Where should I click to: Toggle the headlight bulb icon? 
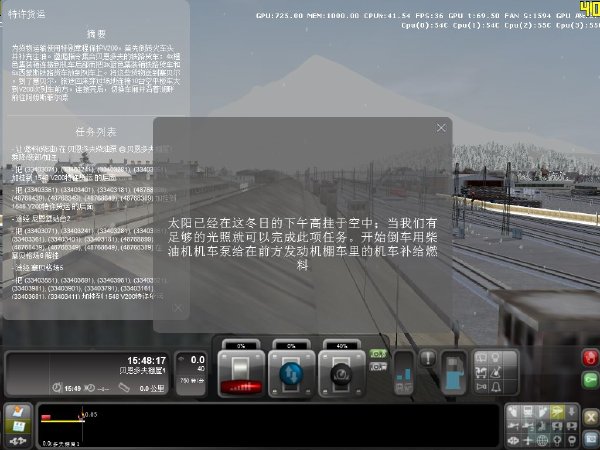click(x=496, y=358)
